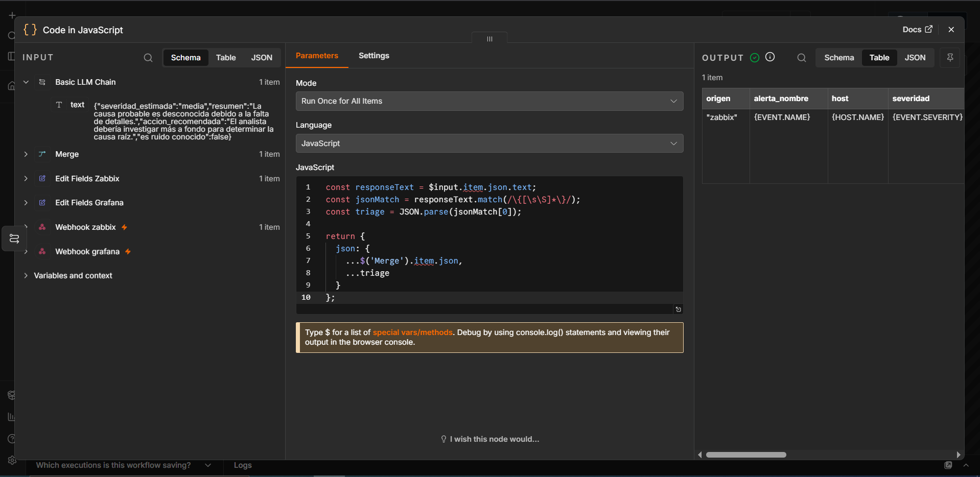
Task: Switch input view to JSON
Action: pyautogui.click(x=262, y=58)
